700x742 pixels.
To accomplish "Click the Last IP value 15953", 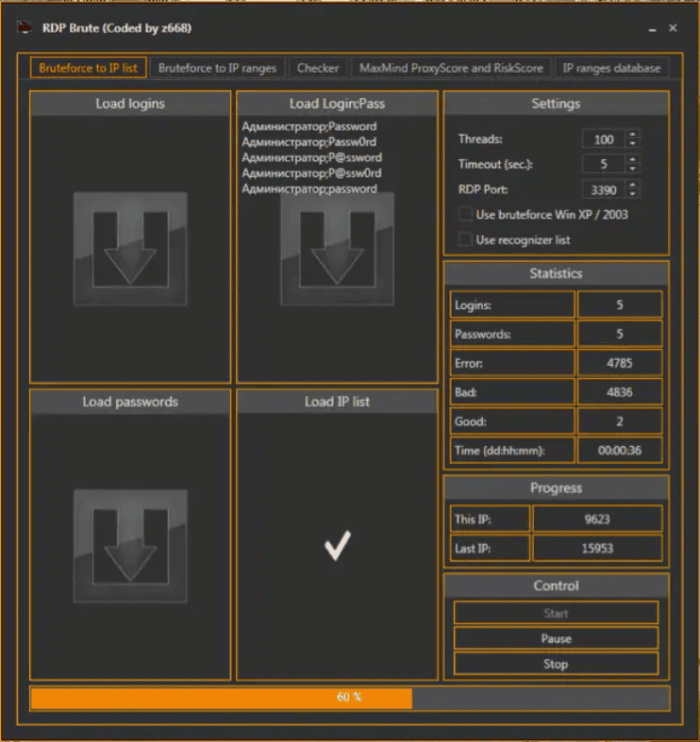I will 597,549.
